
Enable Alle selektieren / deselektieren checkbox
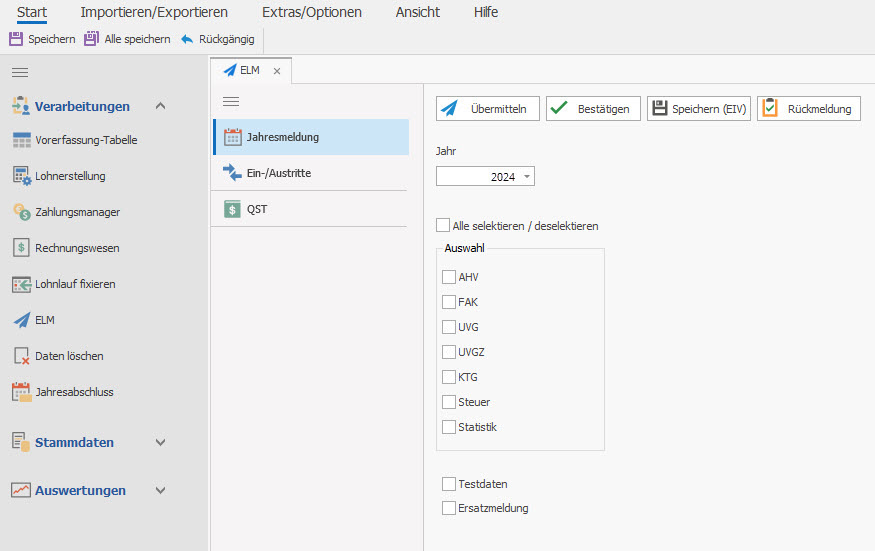point(443,226)
